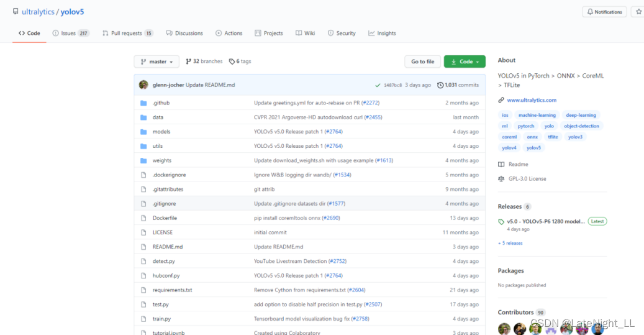This screenshot has height=335, width=644.
Task: Click the star icon button
Action: click(638, 12)
